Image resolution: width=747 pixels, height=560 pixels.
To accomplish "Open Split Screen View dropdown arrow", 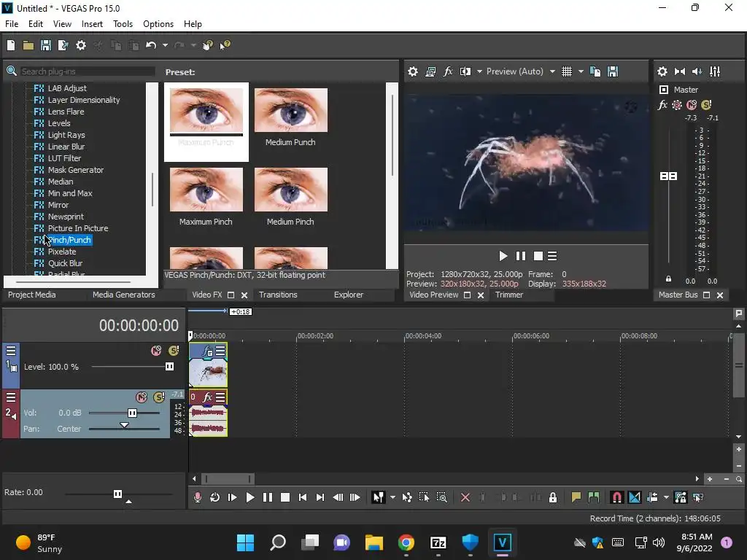I will tap(479, 71).
